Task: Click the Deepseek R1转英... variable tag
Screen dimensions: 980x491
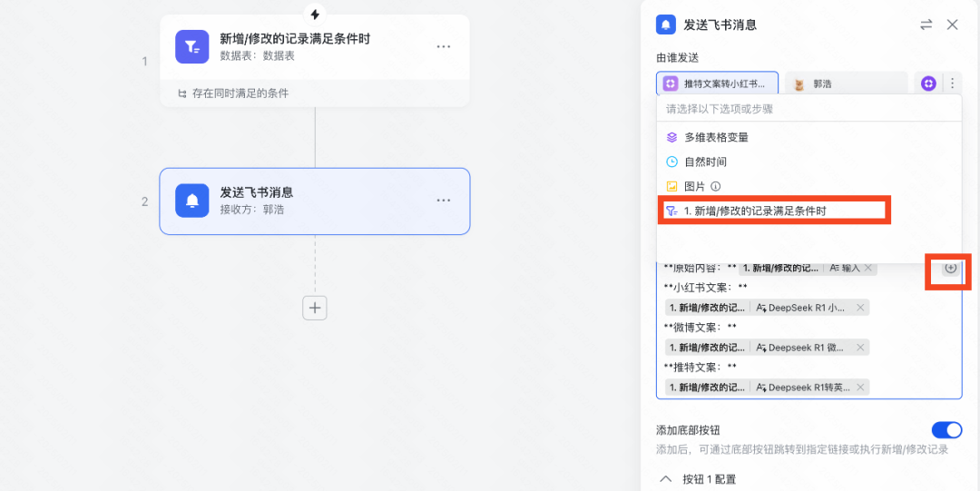Action: pyautogui.click(x=767, y=388)
